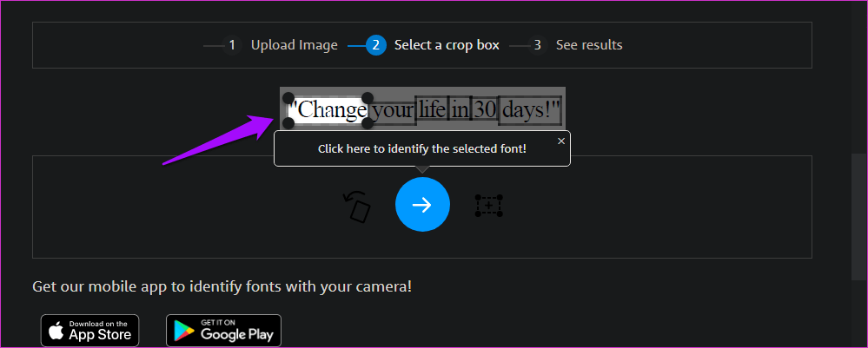Click the blue arrow to identify font
The width and height of the screenshot is (868, 348).
pos(422,205)
